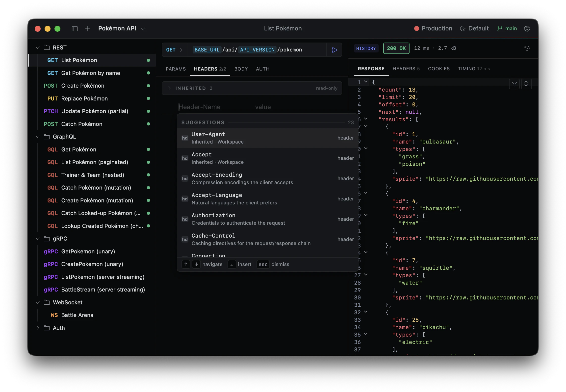566x392 pixels.
Task: Expand the Auth folder chevron
Action: tap(38, 328)
